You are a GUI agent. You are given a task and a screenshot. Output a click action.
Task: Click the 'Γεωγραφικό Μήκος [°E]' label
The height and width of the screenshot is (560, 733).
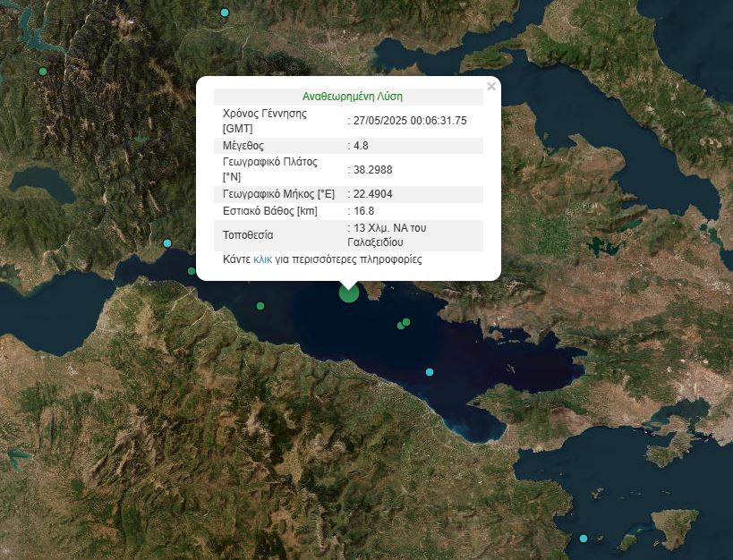tap(278, 194)
